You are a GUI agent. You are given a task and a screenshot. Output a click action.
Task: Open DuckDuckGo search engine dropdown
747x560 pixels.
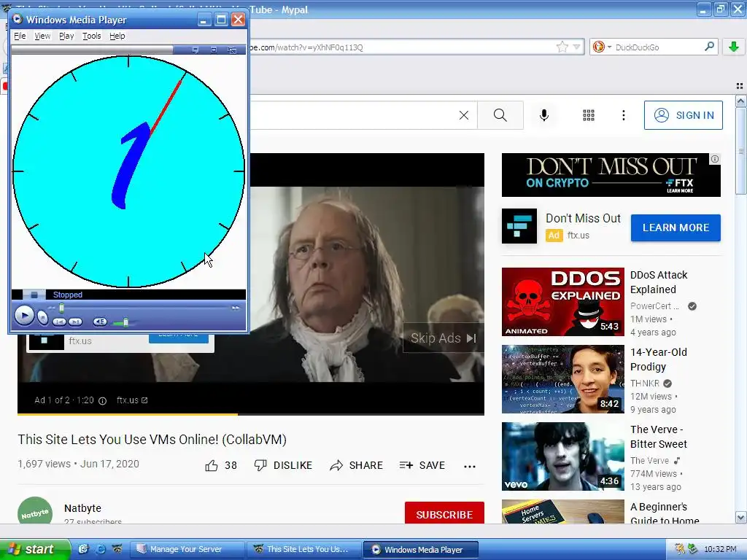pos(602,47)
